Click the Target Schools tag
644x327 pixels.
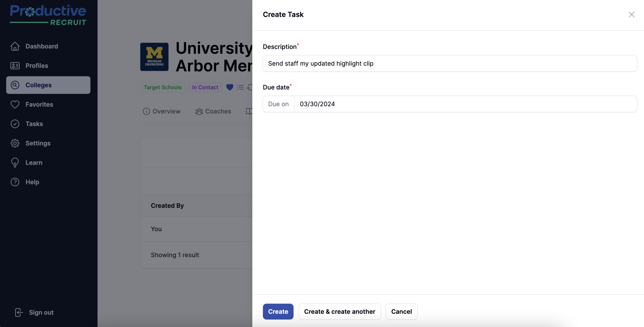point(163,87)
